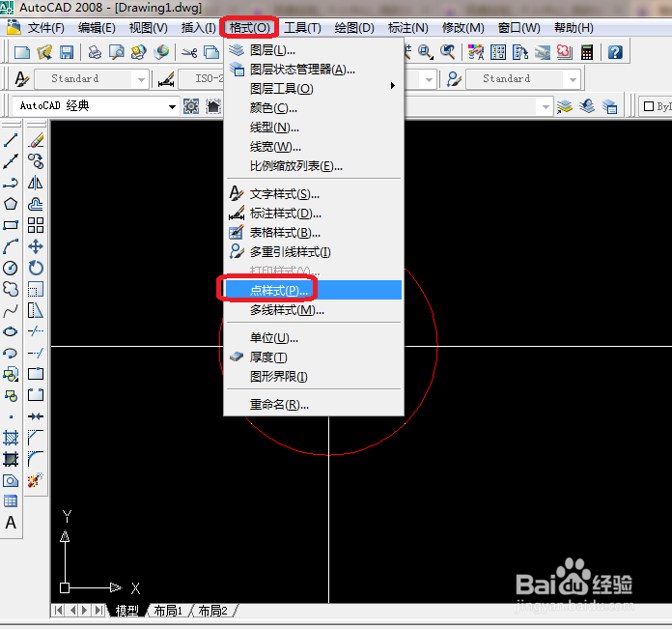
Task: Switch to the 模型 model tab
Action: 126,611
